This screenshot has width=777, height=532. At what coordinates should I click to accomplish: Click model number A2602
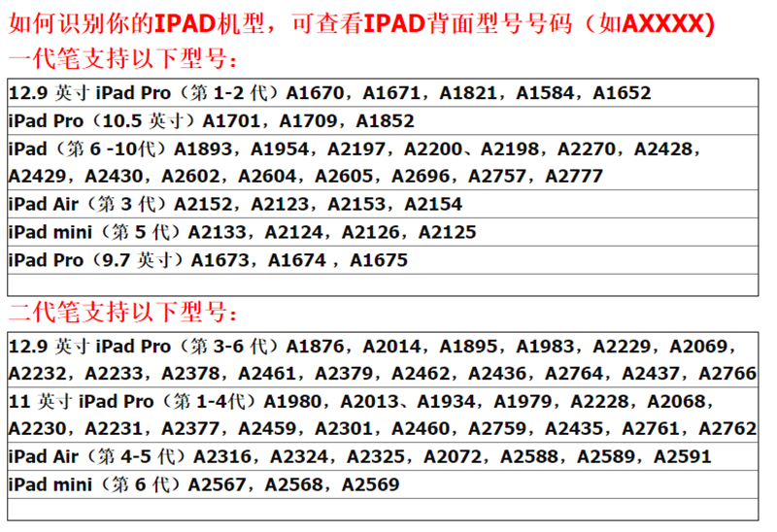[190, 176]
